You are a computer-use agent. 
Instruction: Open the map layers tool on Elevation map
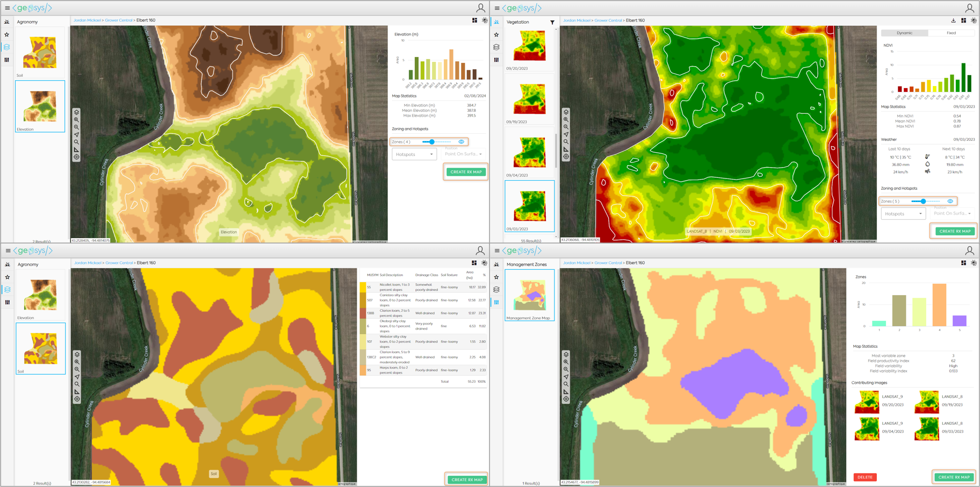(x=76, y=112)
